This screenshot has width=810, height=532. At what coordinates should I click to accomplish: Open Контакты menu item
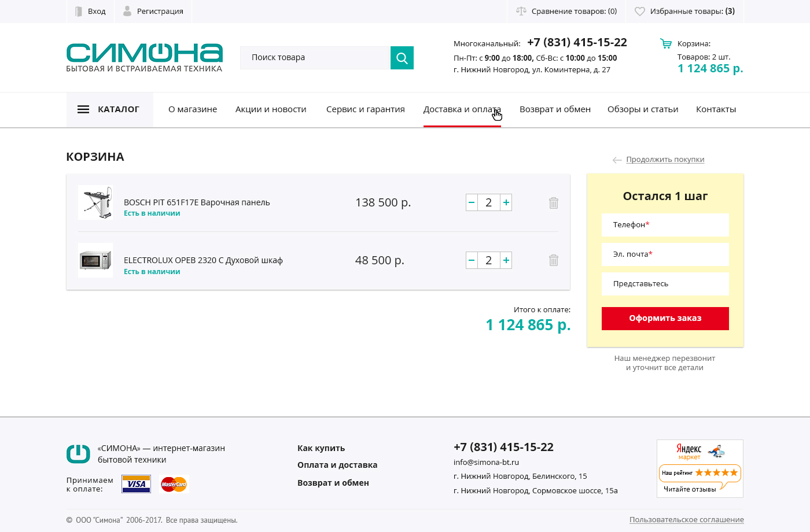(716, 109)
